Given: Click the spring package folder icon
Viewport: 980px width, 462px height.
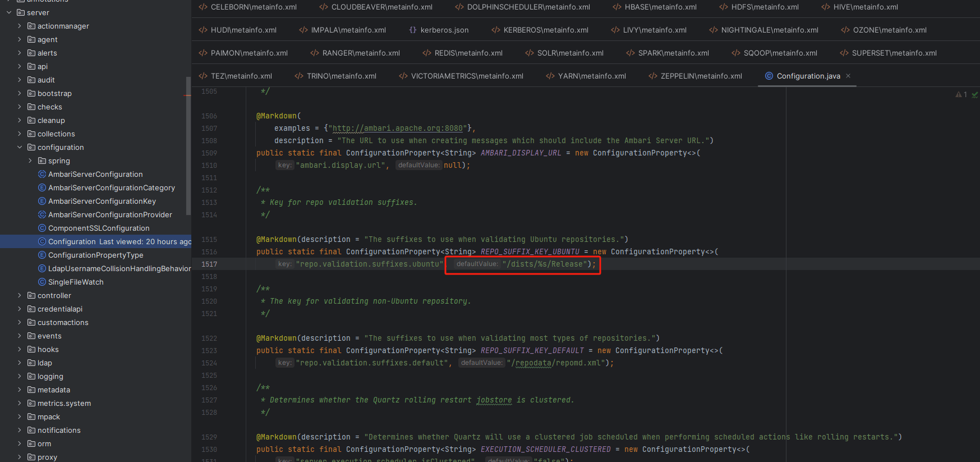Looking at the screenshot, I should tap(42, 161).
